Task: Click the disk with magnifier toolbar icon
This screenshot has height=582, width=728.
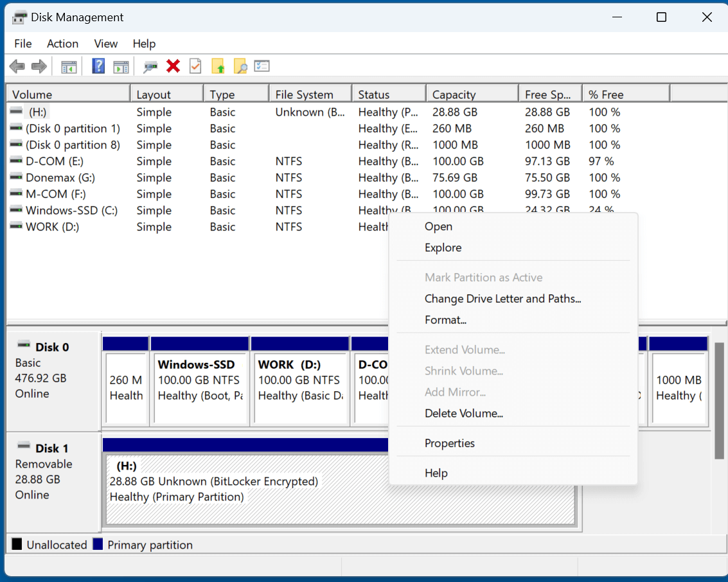Action: (150, 66)
